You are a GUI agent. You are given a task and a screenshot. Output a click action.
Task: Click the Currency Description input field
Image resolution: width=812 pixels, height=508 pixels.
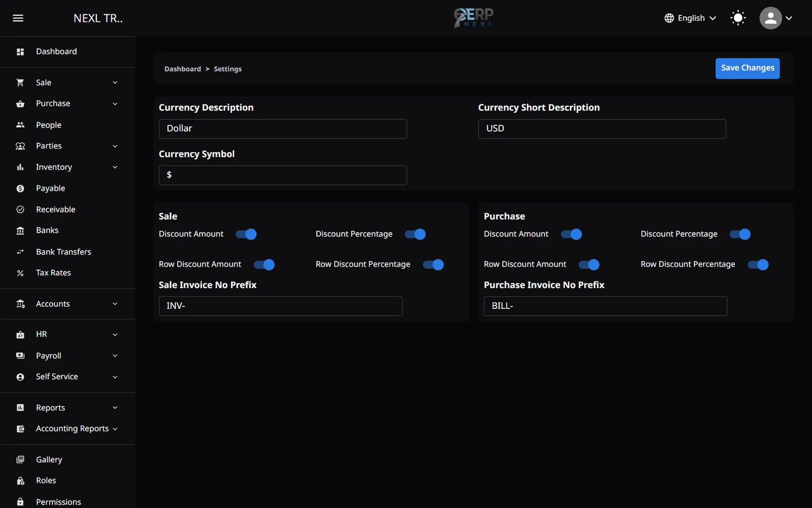pyautogui.click(x=283, y=129)
